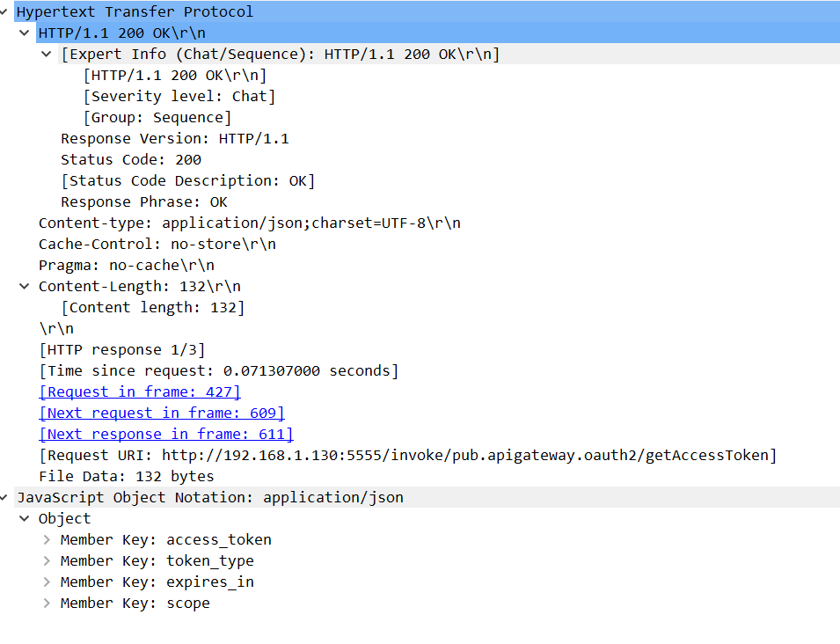
Task: Collapse the JSON Object node
Action: pyautogui.click(x=25, y=519)
